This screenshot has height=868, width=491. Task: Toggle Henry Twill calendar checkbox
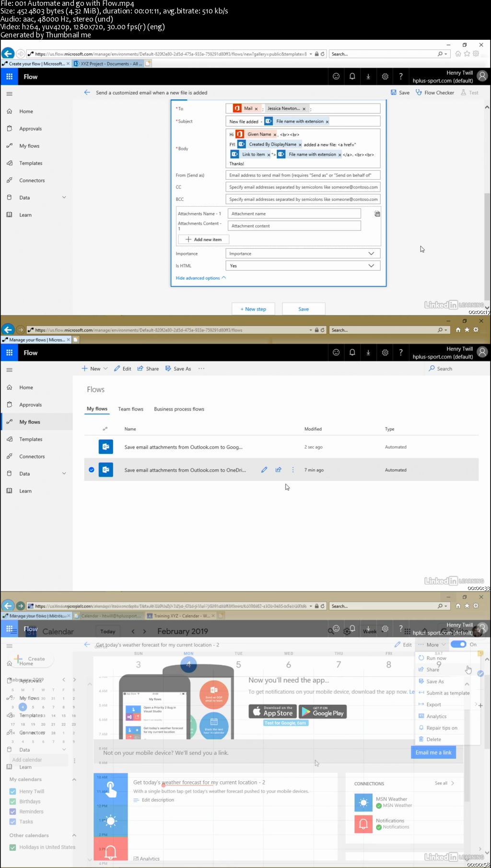[13, 791]
